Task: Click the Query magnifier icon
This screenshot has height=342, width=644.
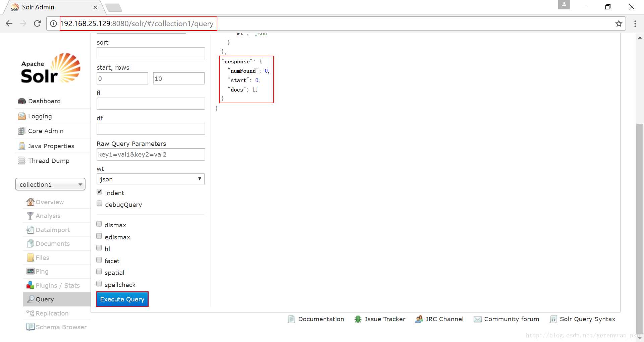Action: coord(31,299)
